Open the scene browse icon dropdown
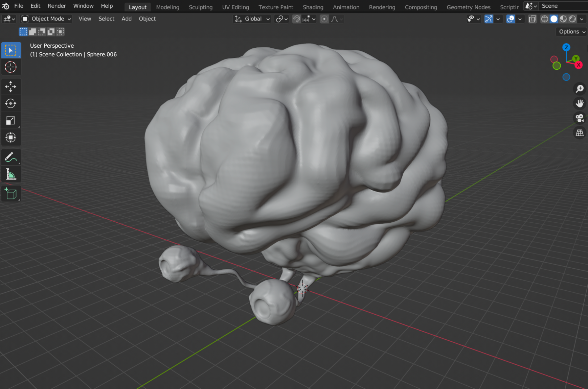The image size is (588, 389). 531,6
